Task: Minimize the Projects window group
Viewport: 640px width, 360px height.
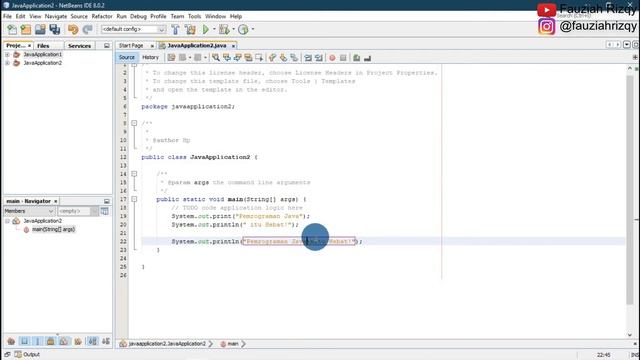Action: point(107,46)
